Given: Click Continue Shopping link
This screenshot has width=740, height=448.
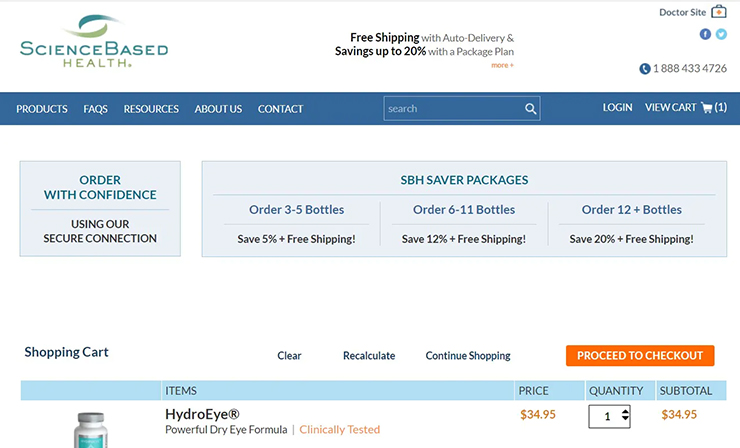Looking at the screenshot, I should 468,356.
